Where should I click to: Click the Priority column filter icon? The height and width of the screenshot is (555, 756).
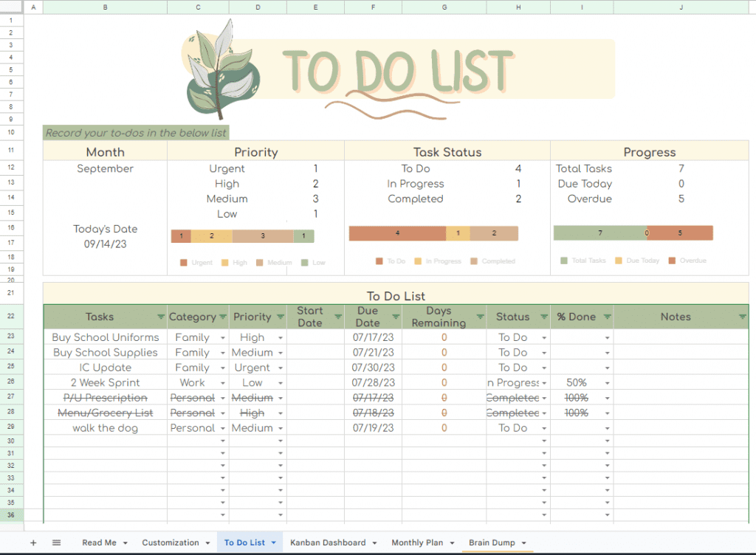[280, 317]
